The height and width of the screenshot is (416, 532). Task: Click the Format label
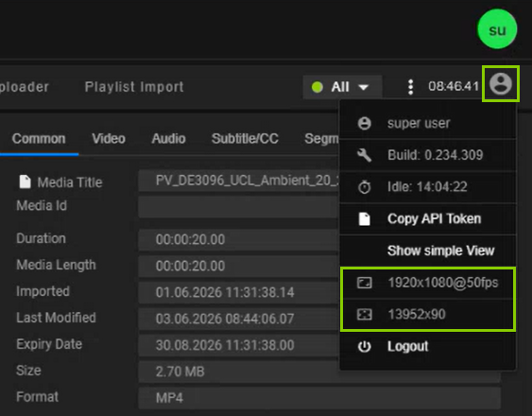click(37, 397)
